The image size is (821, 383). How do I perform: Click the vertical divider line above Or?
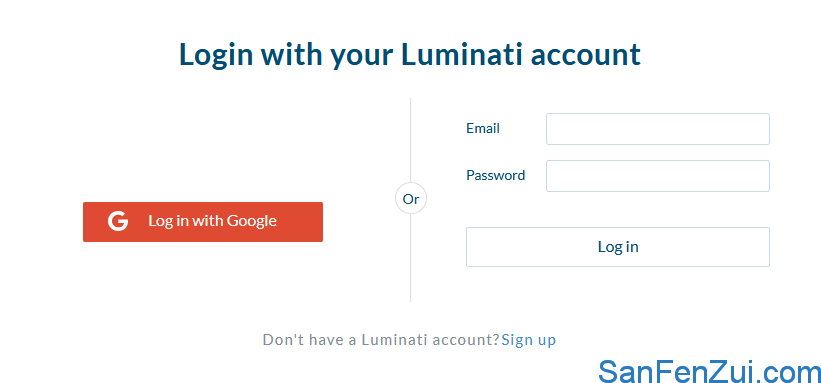coord(410,140)
